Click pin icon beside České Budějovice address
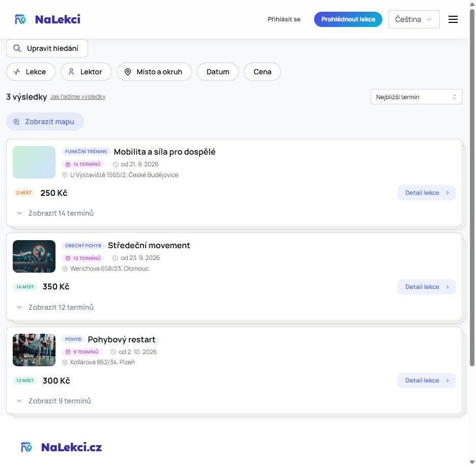This screenshot has width=476, height=466. (x=65, y=175)
